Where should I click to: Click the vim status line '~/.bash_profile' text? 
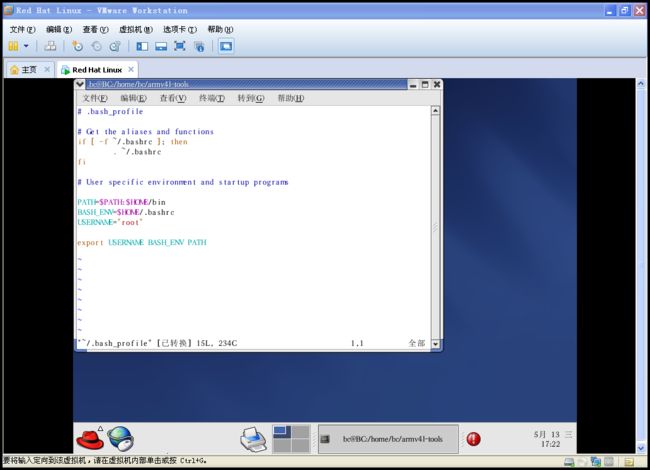114,343
